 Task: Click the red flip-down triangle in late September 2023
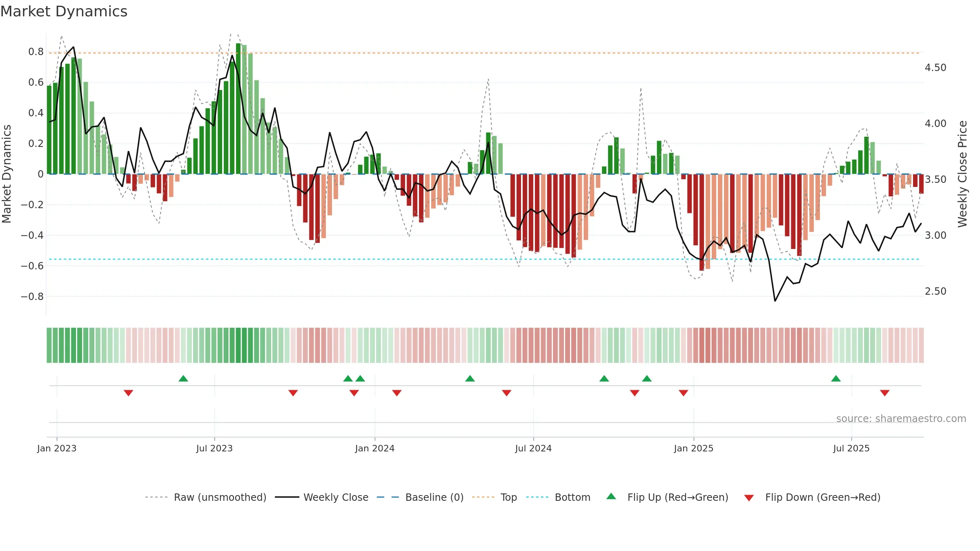(293, 393)
